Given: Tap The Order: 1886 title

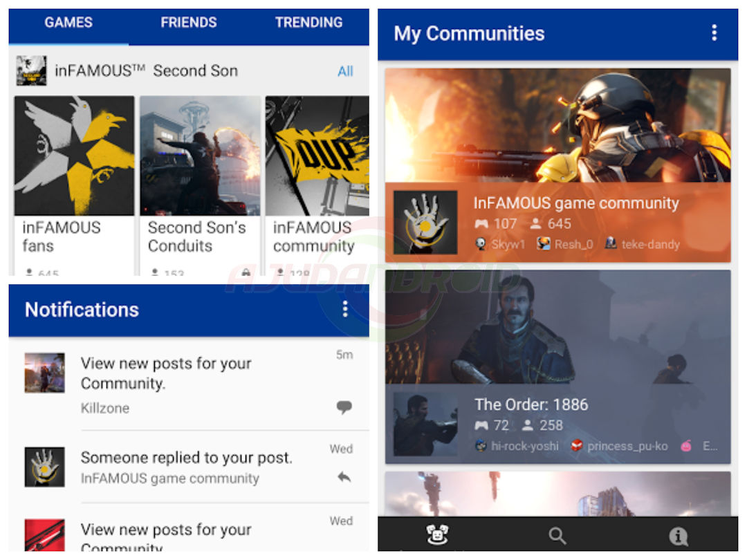Looking at the screenshot, I should [531, 404].
